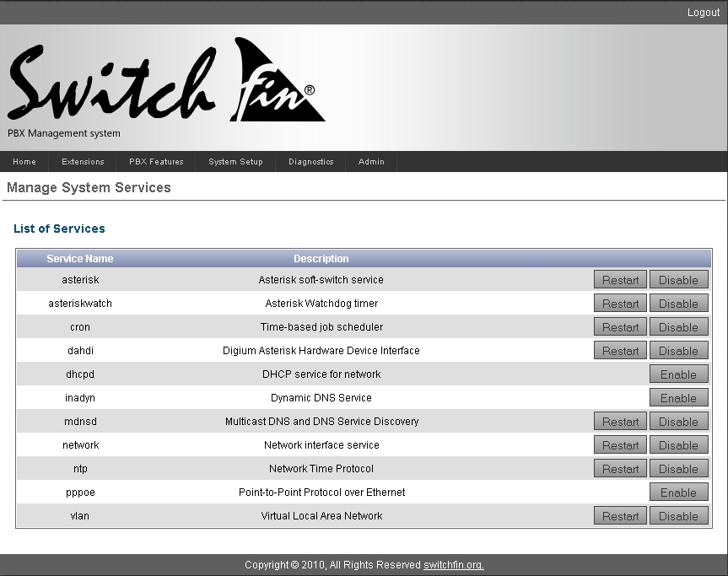Disable the network service

click(x=678, y=445)
